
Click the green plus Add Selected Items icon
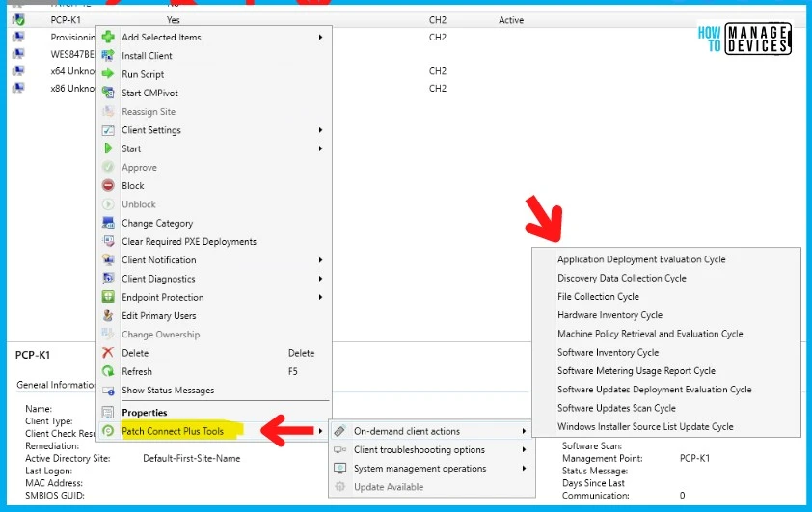click(108, 37)
